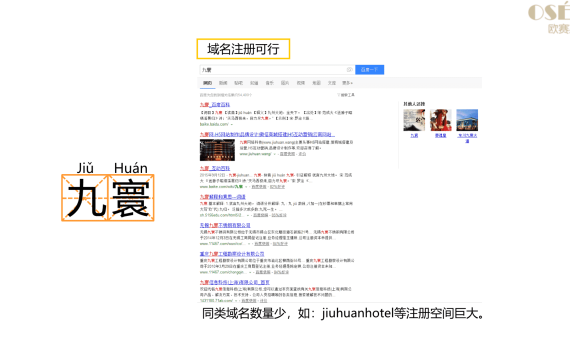
Task: Click the blue 百度一下 search button
Action: [x=369, y=69]
